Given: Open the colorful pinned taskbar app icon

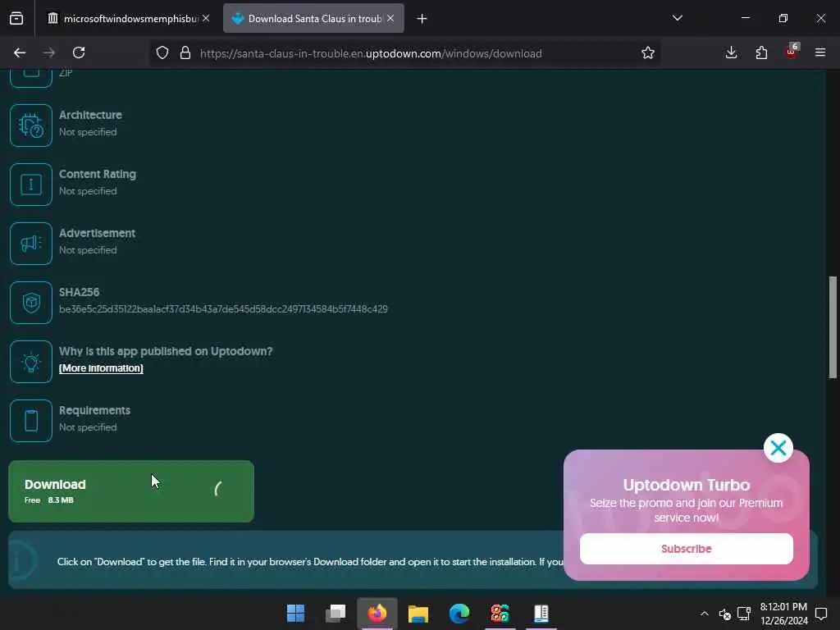Looking at the screenshot, I should 500,614.
